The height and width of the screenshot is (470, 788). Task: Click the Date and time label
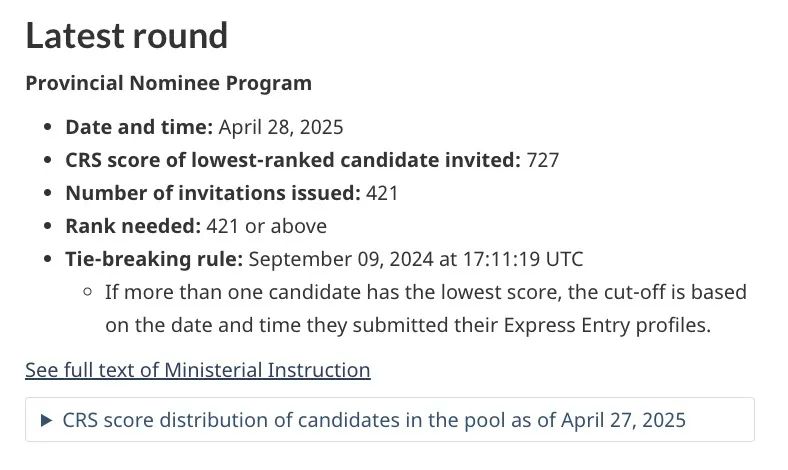pos(139,127)
